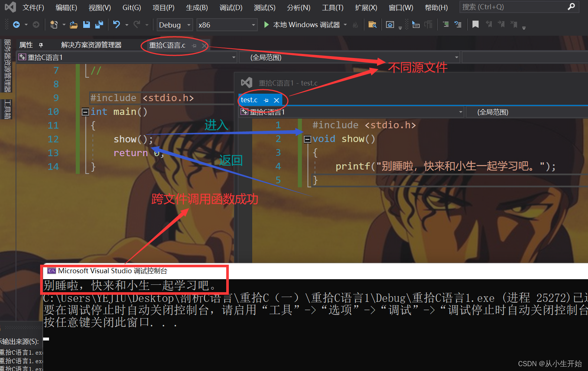
Task: Click the New Project icon
Action: tap(54, 25)
